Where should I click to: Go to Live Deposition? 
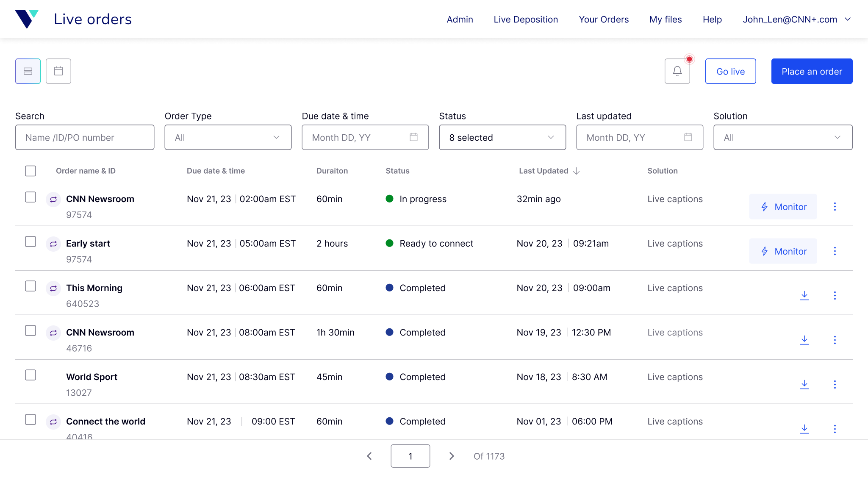(x=526, y=19)
